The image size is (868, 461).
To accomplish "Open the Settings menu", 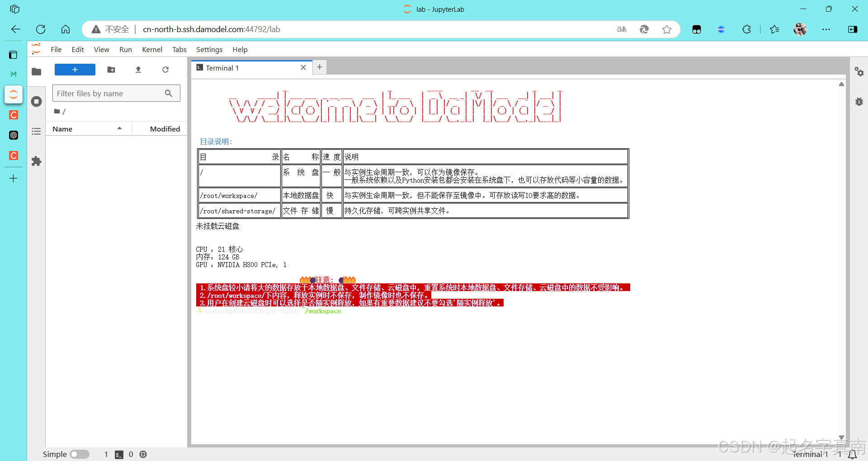I will pyautogui.click(x=209, y=50).
